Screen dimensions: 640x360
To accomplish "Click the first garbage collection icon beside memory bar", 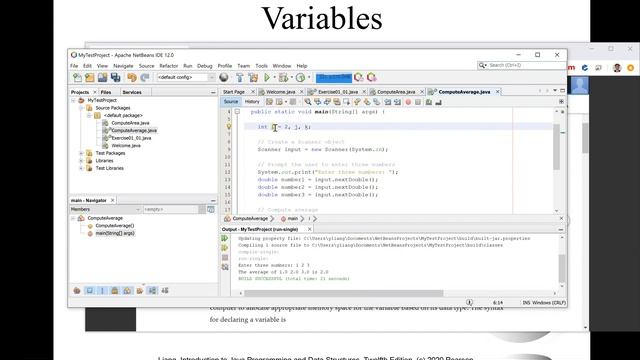I will click(359, 77).
